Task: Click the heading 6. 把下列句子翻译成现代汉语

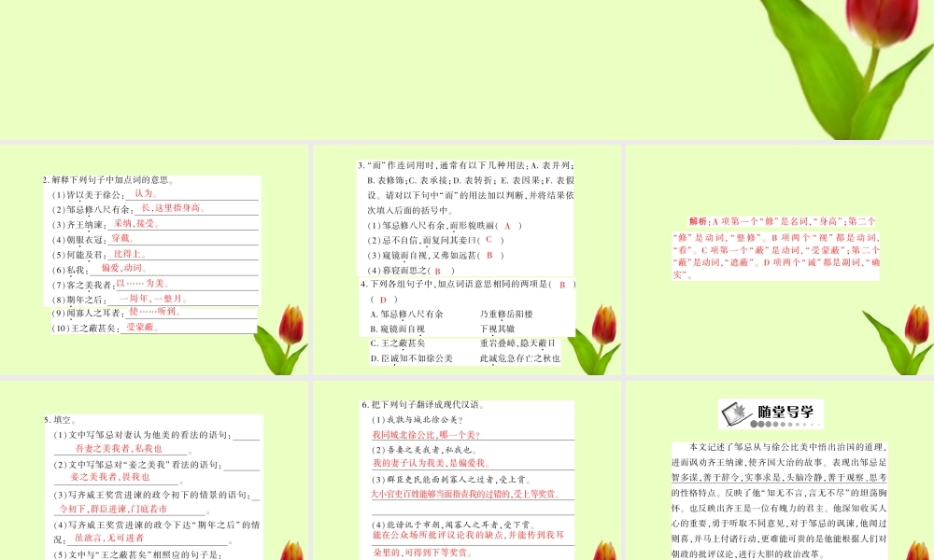Action: pyautogui.click(x=423, y=405)
